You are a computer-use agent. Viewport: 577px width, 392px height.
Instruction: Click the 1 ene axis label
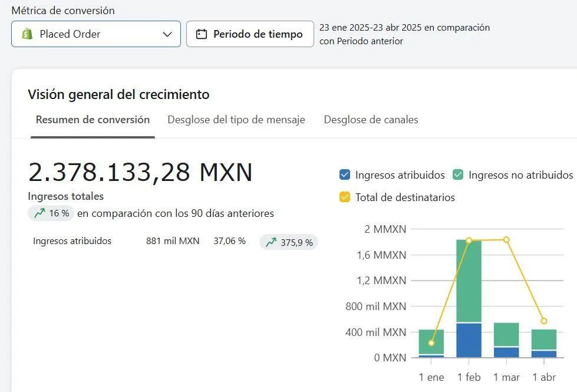coord(431,377)
